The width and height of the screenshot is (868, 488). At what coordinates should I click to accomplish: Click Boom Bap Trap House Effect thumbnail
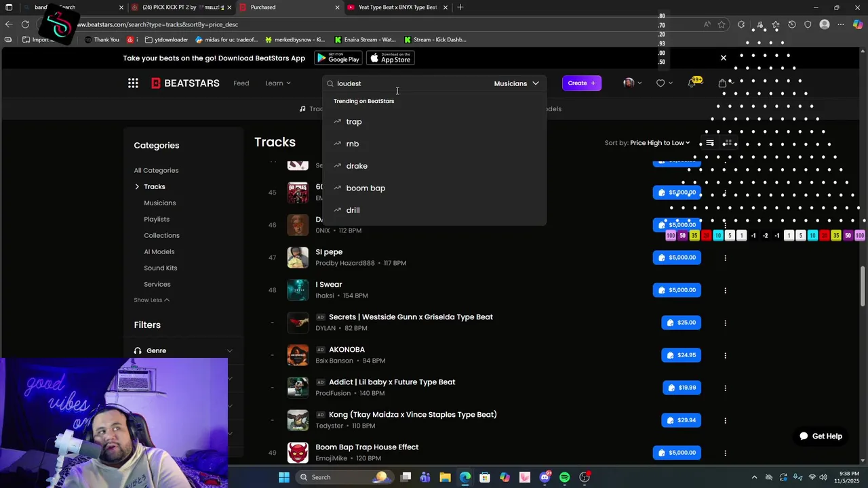click(x=298, y=453)
